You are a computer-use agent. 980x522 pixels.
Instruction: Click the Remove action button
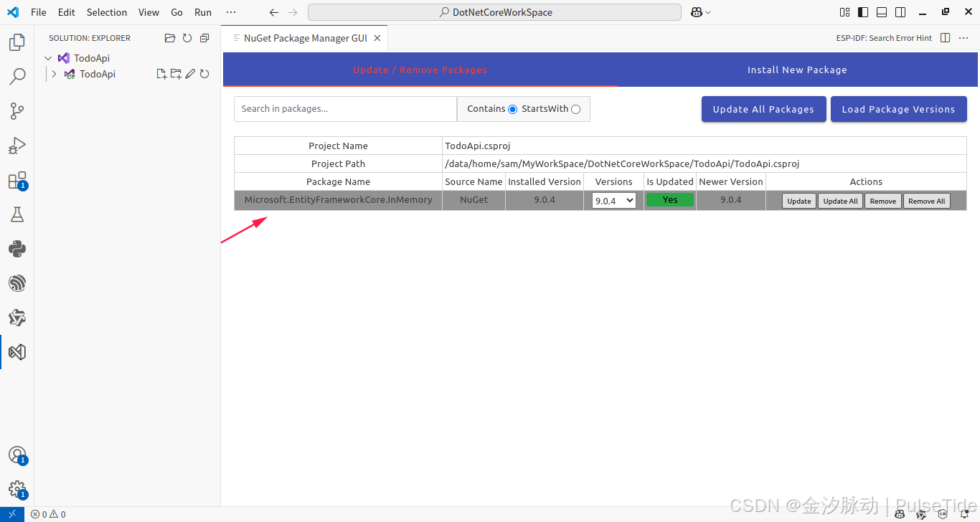[x=882, y=201]
